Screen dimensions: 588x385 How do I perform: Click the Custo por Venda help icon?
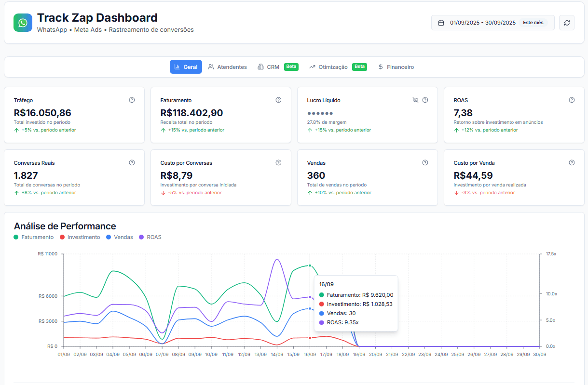(x=572, y=162)
